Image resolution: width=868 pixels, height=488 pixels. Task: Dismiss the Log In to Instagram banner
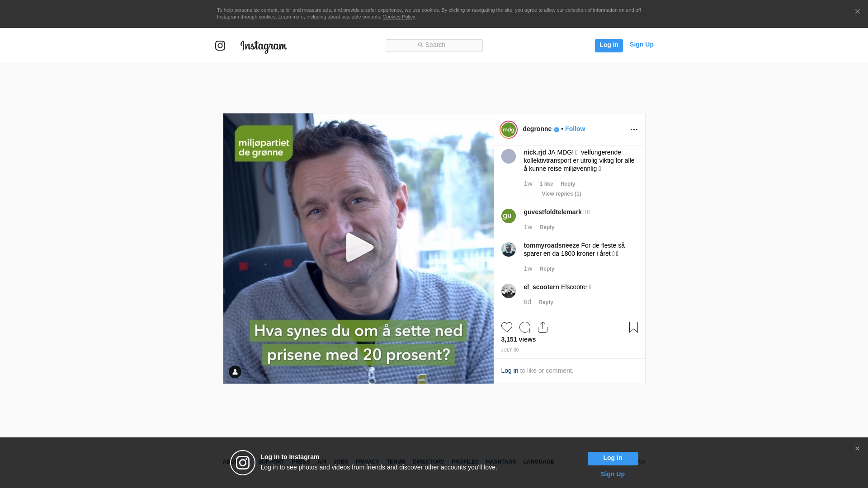click(857, 449)
